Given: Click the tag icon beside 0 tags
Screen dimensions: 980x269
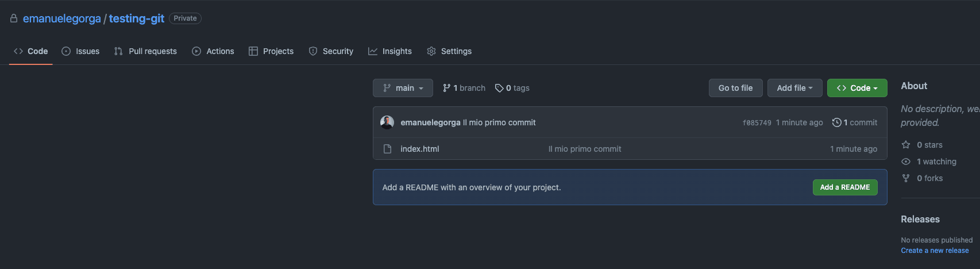Looking at the screenshot, I should point(499,88).
